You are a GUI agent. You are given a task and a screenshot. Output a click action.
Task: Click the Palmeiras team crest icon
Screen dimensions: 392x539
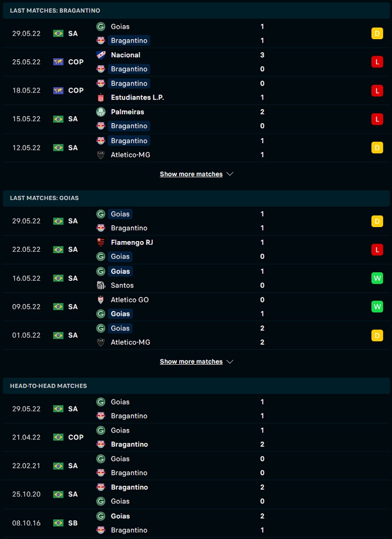[101, 112]
